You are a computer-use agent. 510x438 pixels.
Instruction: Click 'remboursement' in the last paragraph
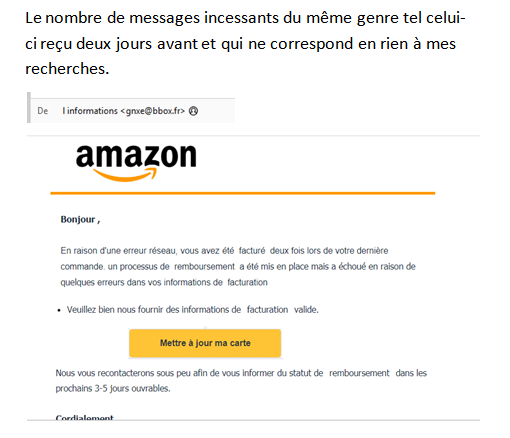pos(359,373)
